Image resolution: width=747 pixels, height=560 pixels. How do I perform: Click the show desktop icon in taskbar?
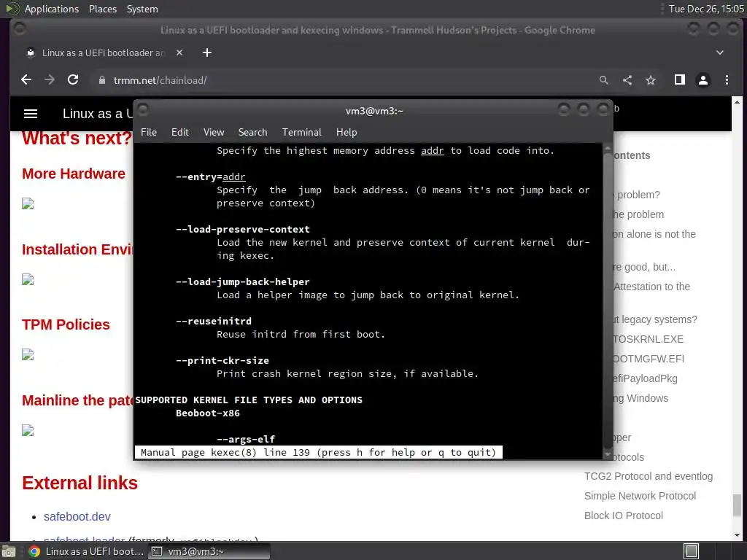(x=9, y=551)
